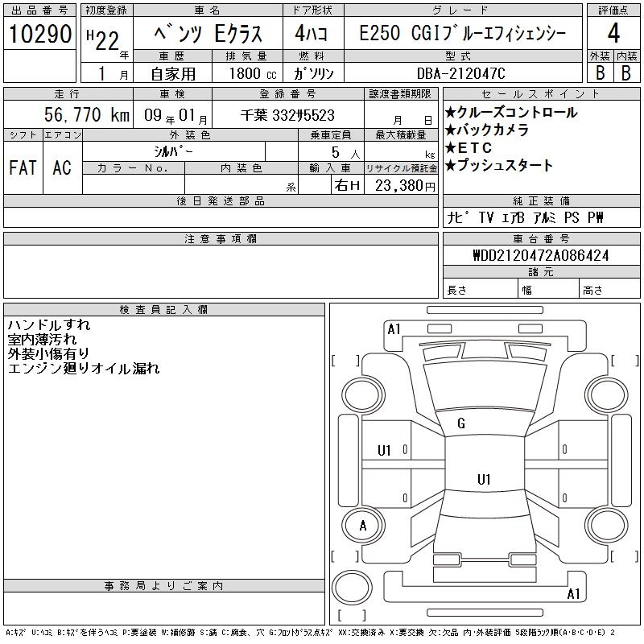Click the lot number 10290

[39, 35]
